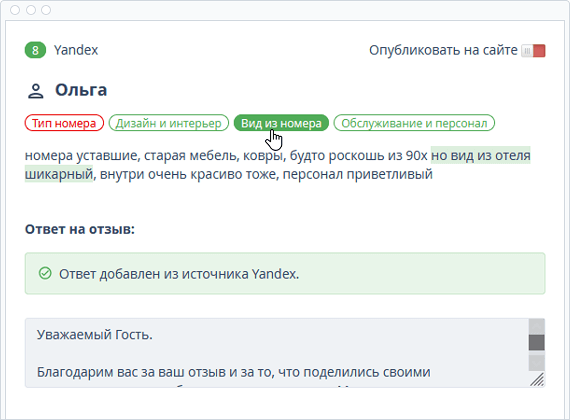This screenshot has width=570, height=420.
Task: Click the first window control circle
Action: tap(15, 10)
